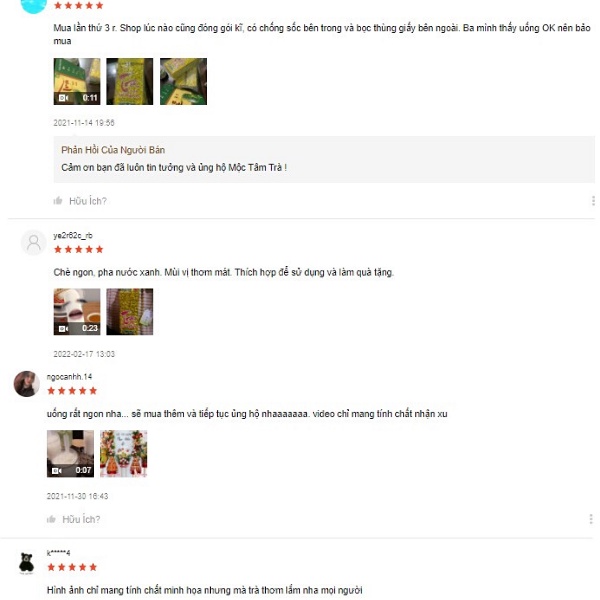Open three-dot menu beside first Hữu Ích
This screenshot has height=600, width=600.
coord(593,201)
